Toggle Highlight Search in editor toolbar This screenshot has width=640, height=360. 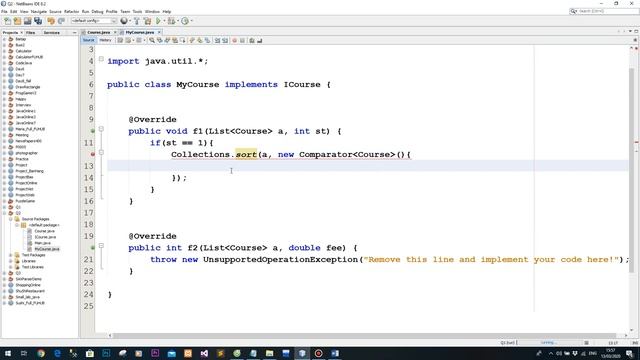[x=175, y=40]
